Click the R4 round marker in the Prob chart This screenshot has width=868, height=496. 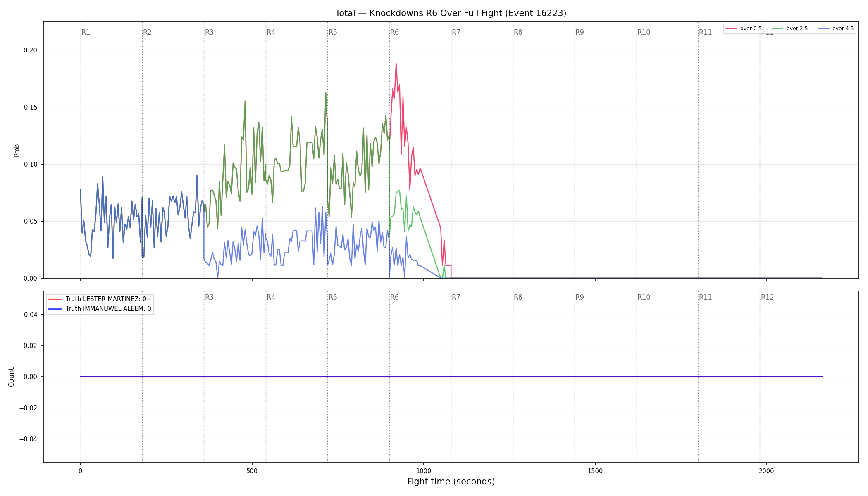pyautogui.click(x=271, y=32)
